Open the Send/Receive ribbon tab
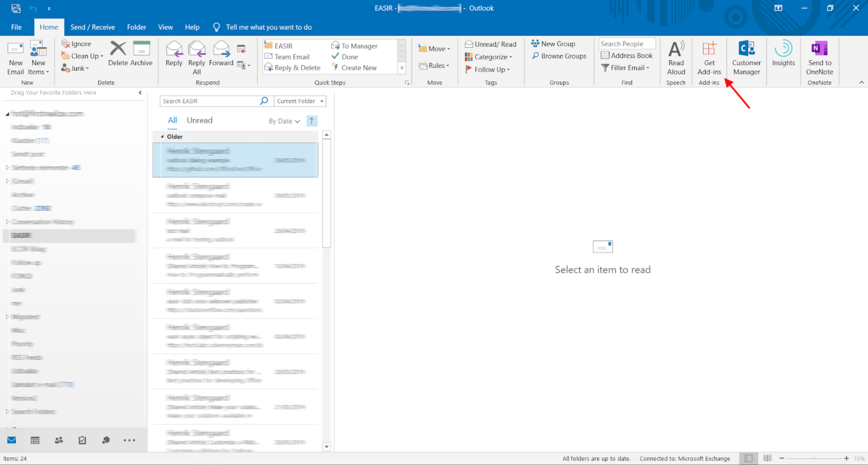868x465 pixels. click(x=91, y=27)
